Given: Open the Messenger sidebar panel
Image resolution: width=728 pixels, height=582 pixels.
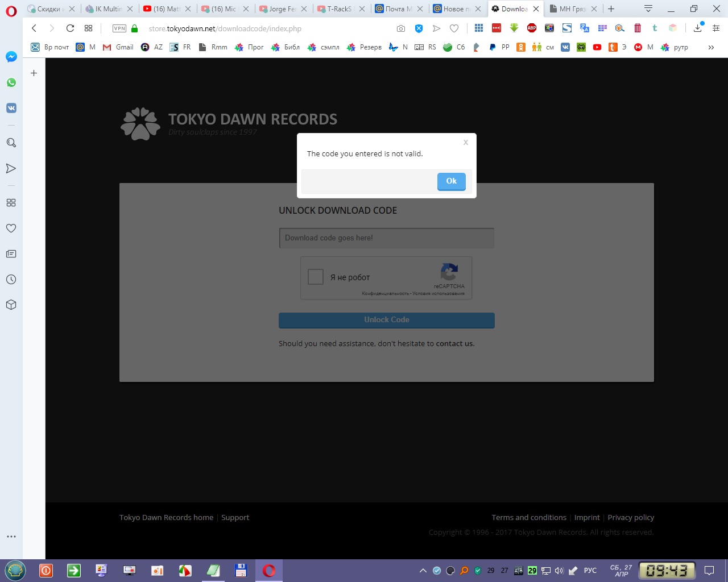Looking at the screenshot, I should [11, 57].
